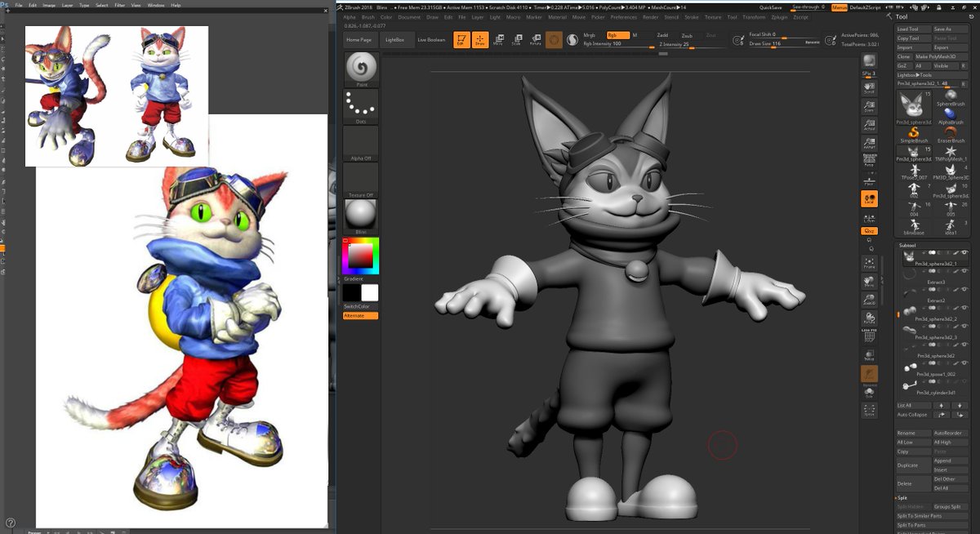Click the QuickSave button
Viewport: 980px width, 534px height.
[x=771, y=7]
